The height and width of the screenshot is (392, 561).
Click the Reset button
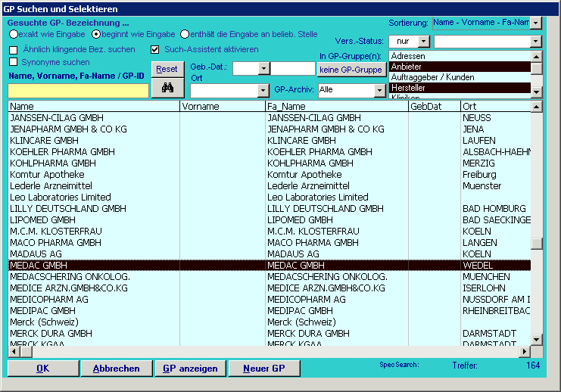[167, 69]
